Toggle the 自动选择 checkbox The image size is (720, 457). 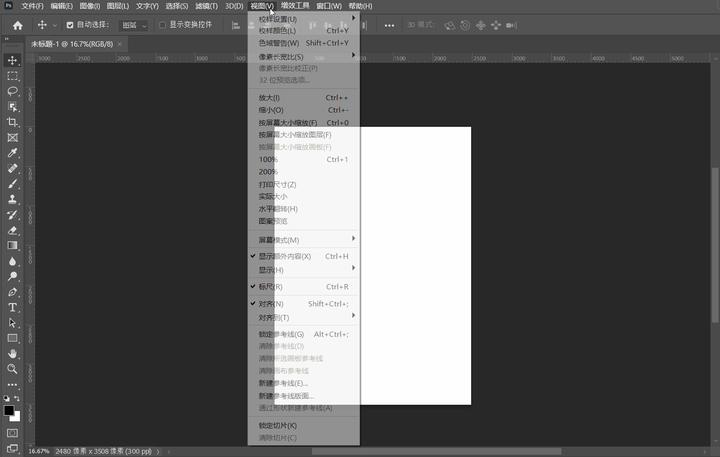point(70,25)
